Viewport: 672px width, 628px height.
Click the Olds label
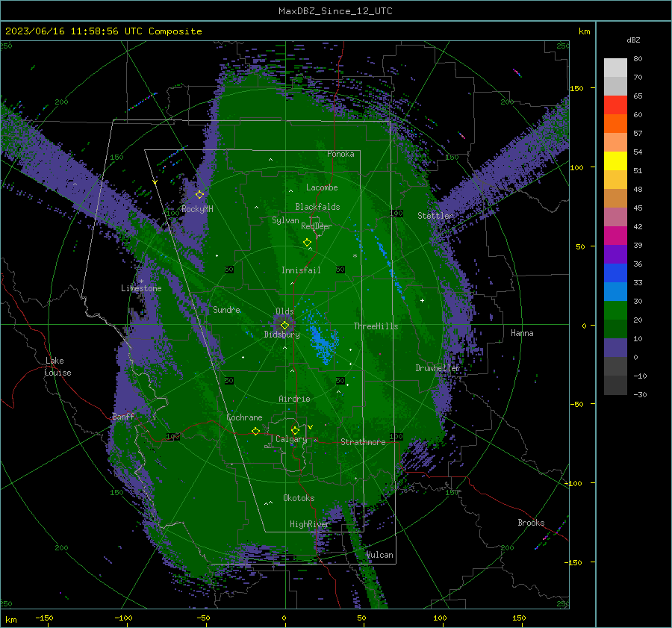point(284,311)
